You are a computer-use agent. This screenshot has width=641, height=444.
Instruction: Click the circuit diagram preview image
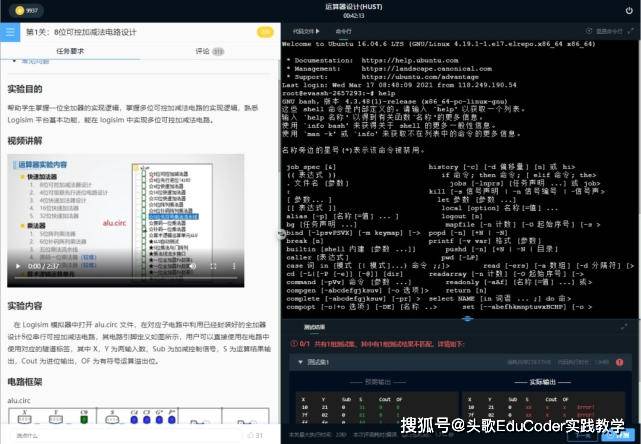(139, 415)
